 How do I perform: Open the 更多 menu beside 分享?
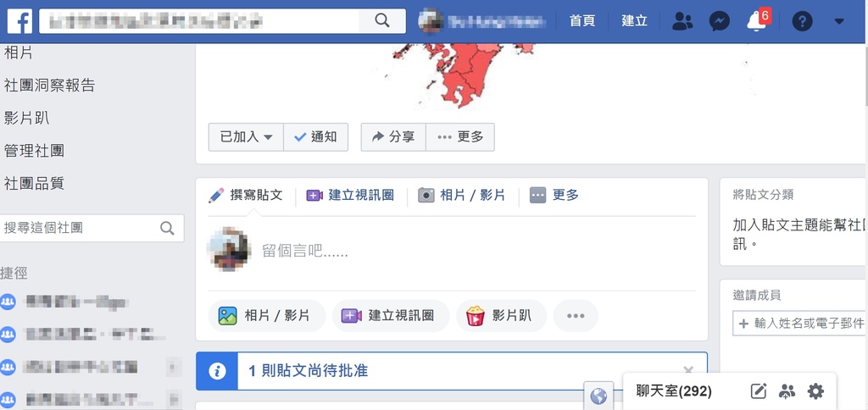pyautogui.click(x=460, y=137)
